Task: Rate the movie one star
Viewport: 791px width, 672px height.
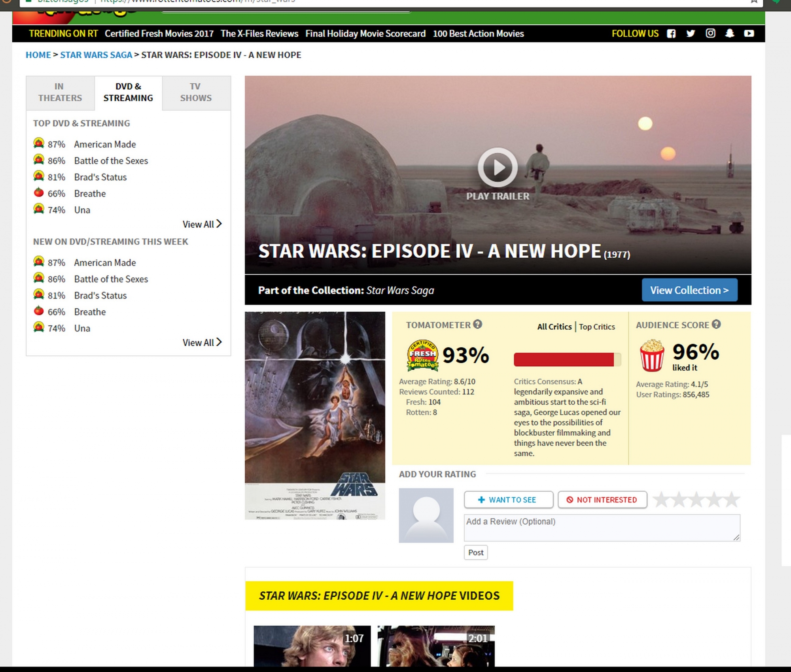Action: 661,500
